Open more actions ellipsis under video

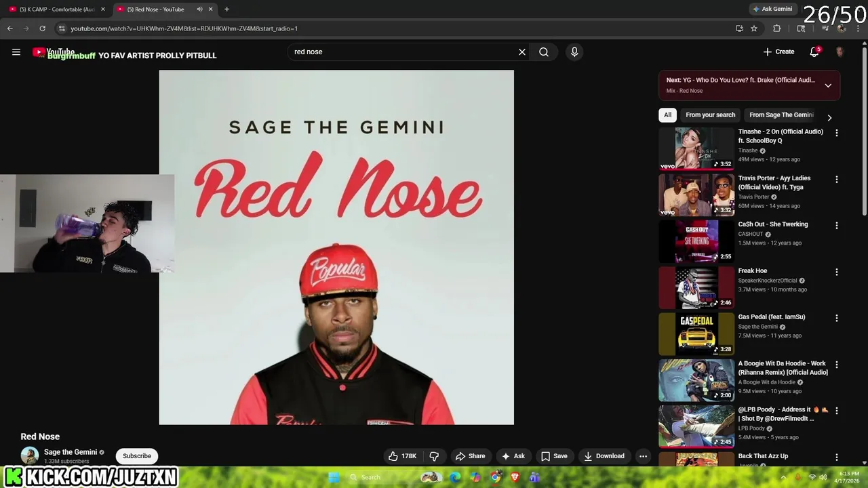coord(643,456)
